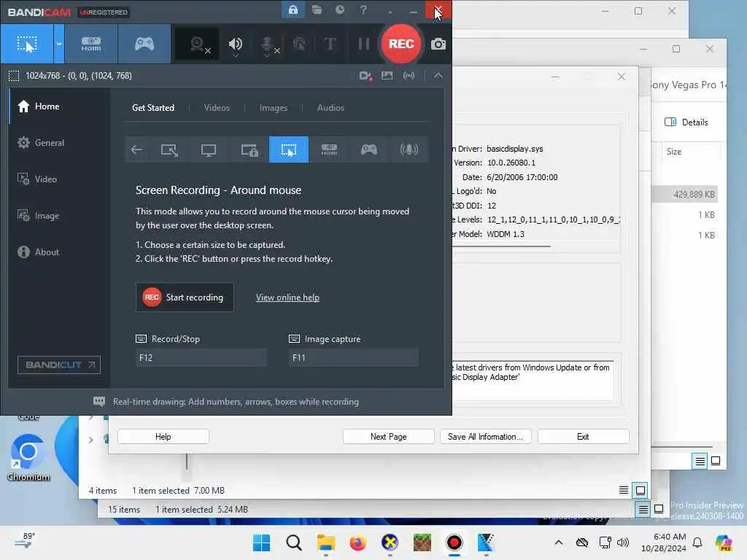This screenshot has width=747, height=560.
Task: Click the big red REC button
Action: (401, 44)
